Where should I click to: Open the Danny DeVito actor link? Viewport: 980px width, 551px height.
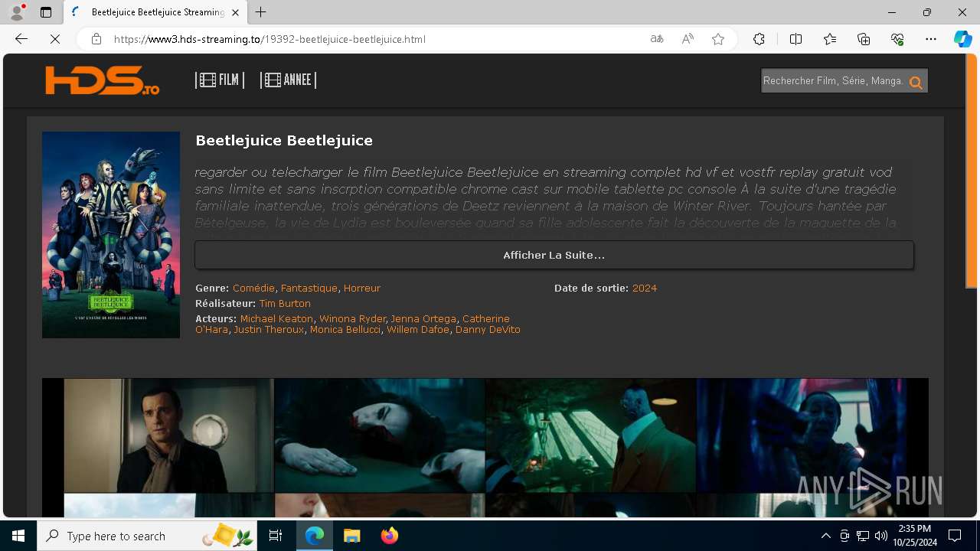[488, 330]
